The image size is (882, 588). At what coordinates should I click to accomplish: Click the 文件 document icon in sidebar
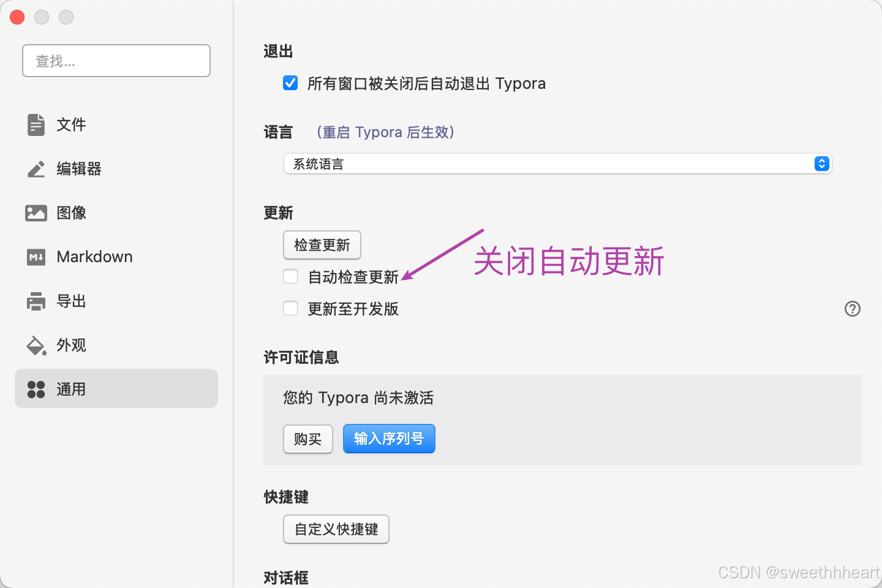(x=36, y=124)
